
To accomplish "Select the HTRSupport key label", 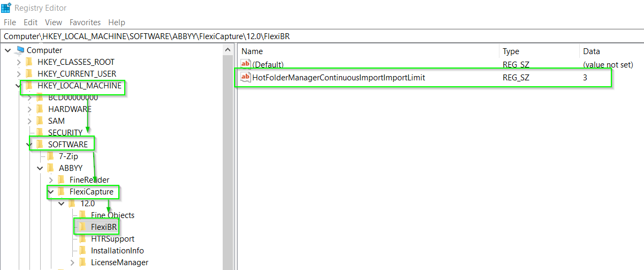I will [x=112, y=239].
